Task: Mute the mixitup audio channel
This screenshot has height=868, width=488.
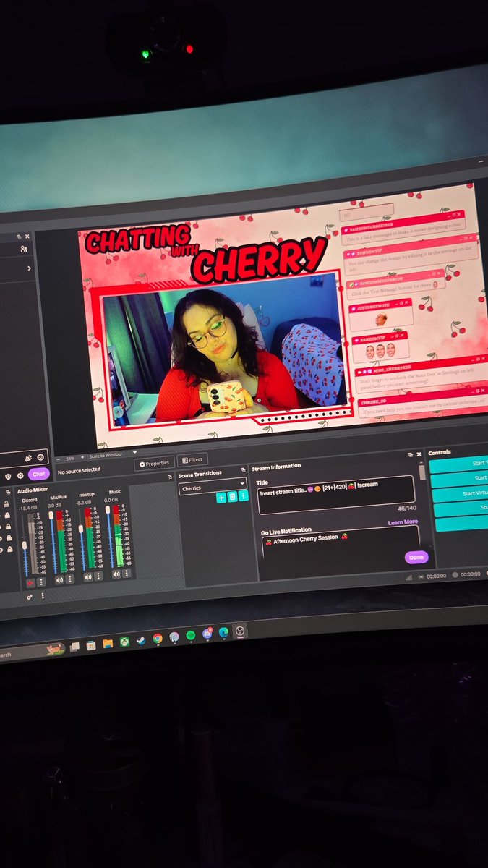Action: point(88,577)
